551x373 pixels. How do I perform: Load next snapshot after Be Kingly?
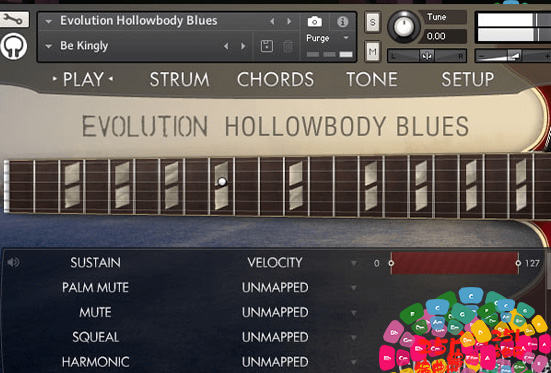point(243,46)
